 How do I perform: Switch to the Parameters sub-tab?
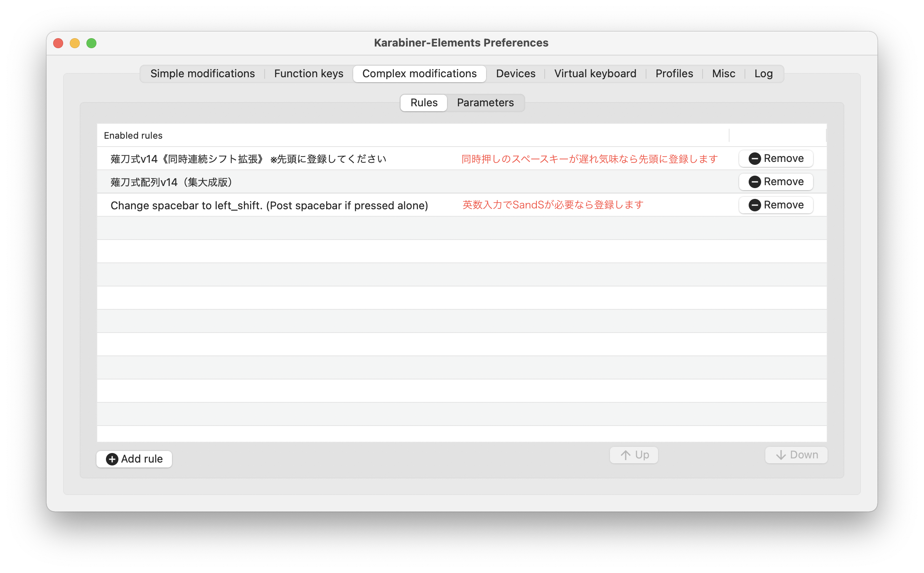(485, 103)
